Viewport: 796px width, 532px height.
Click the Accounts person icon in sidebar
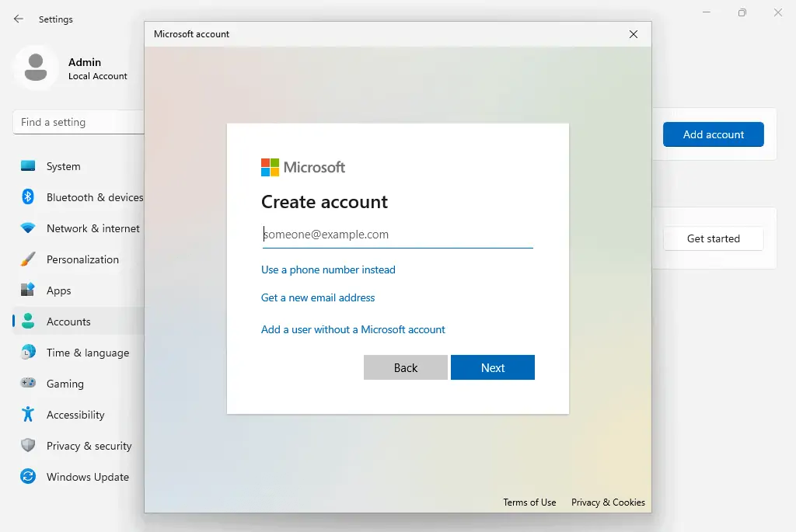[x=28, y=321]
